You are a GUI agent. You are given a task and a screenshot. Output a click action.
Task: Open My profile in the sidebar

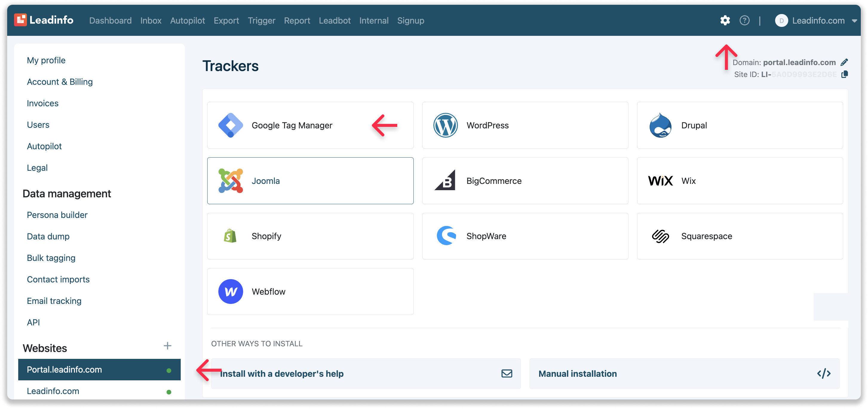pyautogui.click(x=46, y=60)
